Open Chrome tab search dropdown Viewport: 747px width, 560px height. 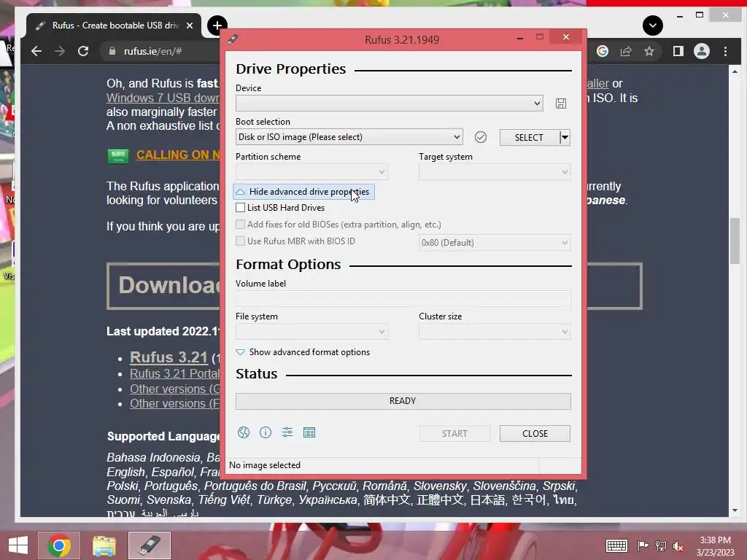point(653,26)
